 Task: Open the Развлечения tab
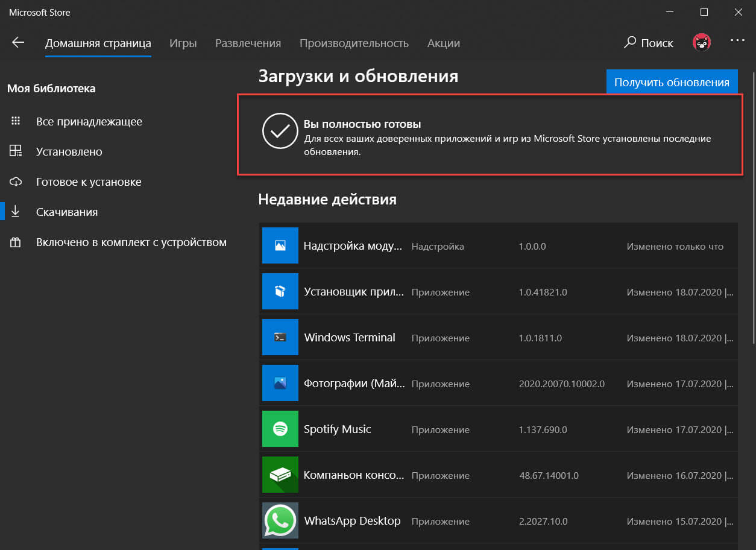tap(248, 43)
